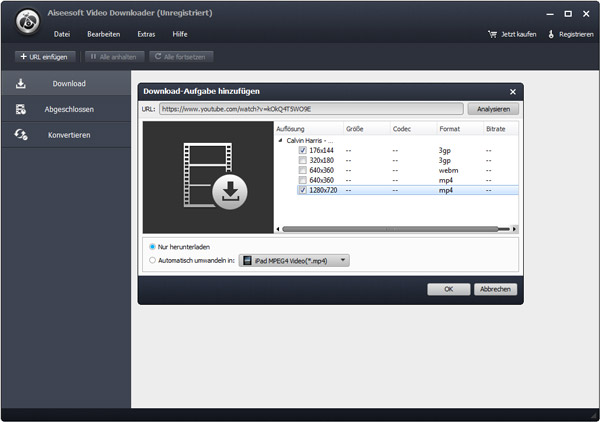The width and height of the screenshot is (600, 422).
Task: Click into the URL input field
Action: [x=311, y=109]
